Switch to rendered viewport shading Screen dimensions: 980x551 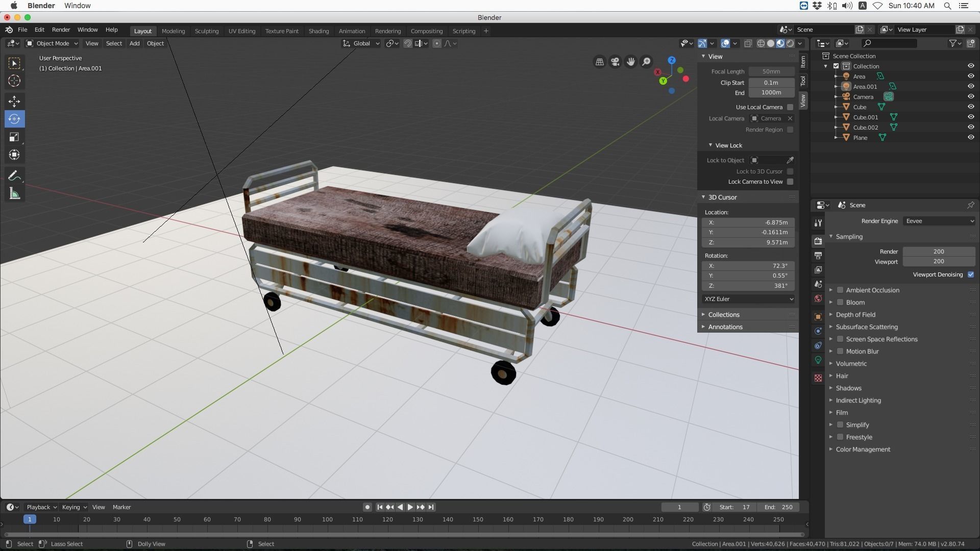tap(790, 43)
